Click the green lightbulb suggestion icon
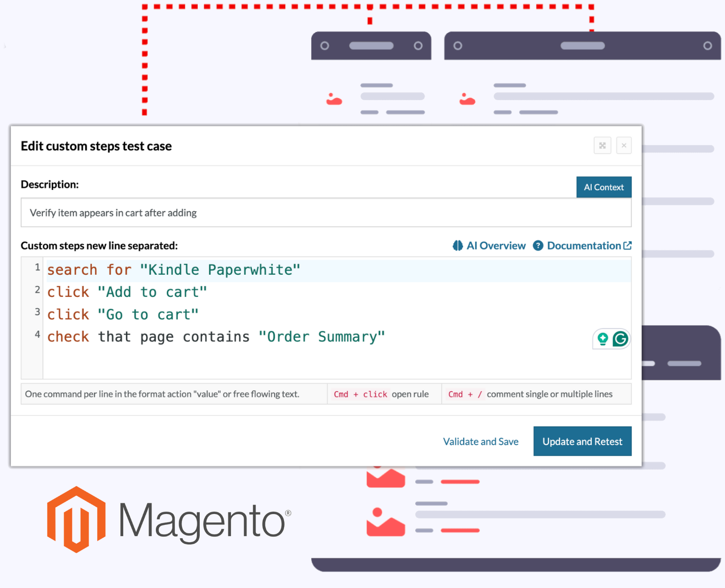This screenshot has height=588, width=725. tap(603, 339)
